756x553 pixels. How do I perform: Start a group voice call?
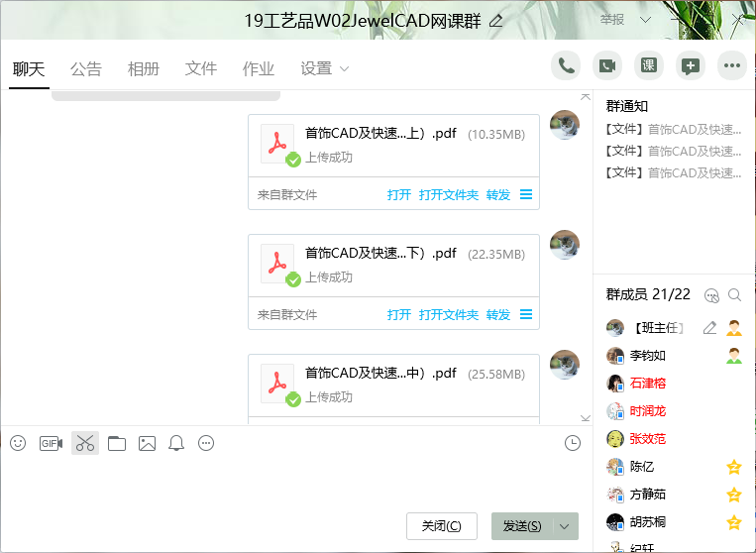566,65
